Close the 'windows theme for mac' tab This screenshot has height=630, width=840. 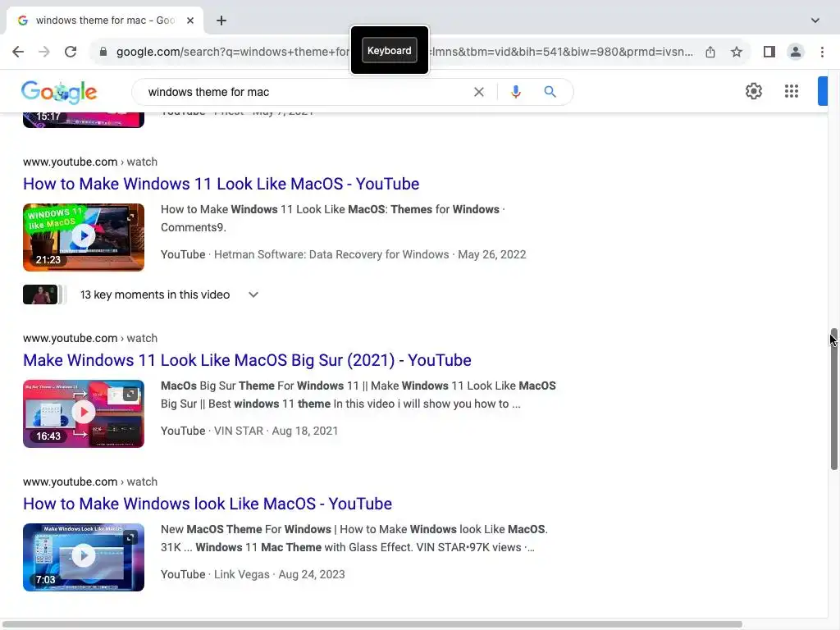(190, 21)
